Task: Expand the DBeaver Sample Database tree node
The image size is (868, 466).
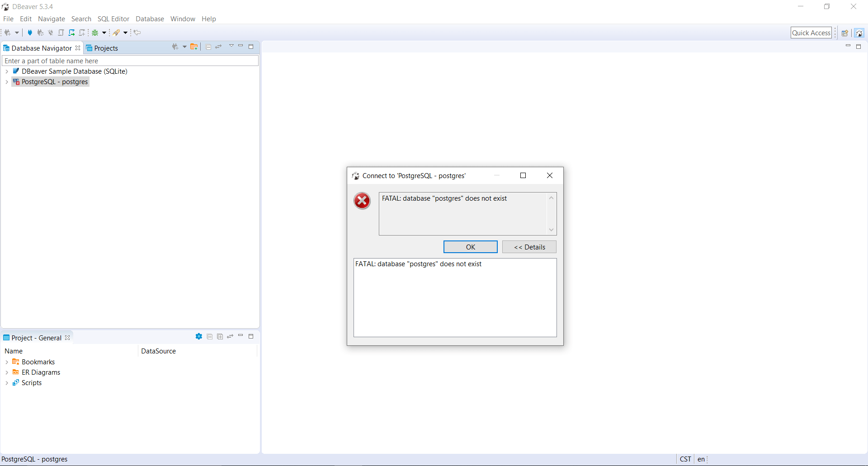Action: point(7,71)
